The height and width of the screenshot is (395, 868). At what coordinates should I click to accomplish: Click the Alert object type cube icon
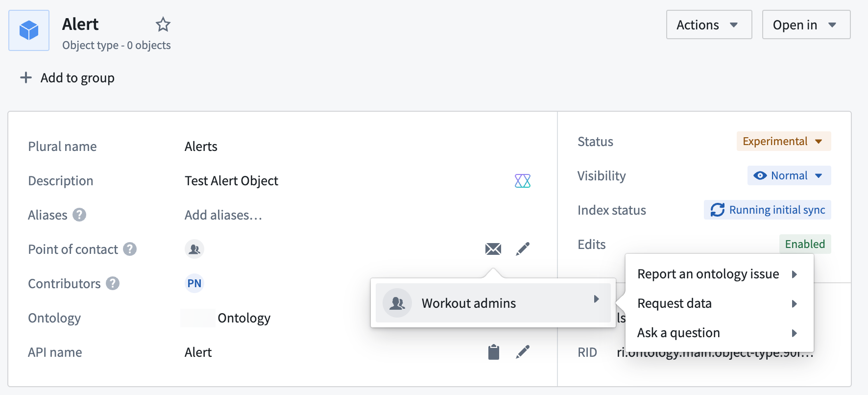(29, 30)
